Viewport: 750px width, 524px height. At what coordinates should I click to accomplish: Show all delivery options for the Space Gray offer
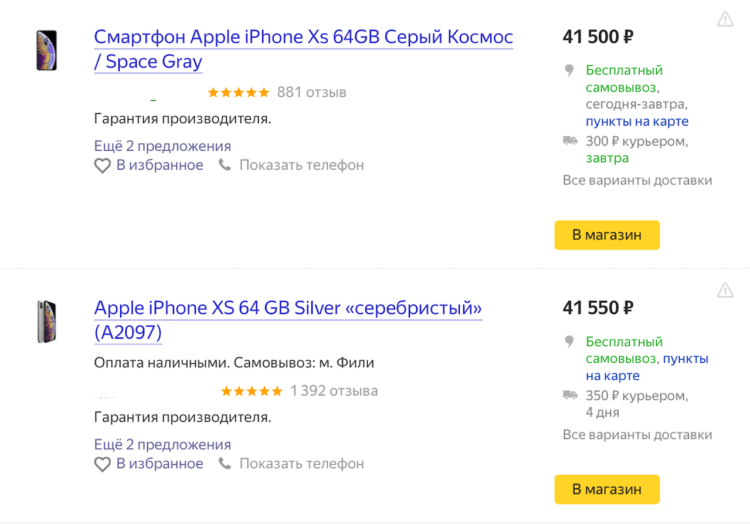point(637,180)
